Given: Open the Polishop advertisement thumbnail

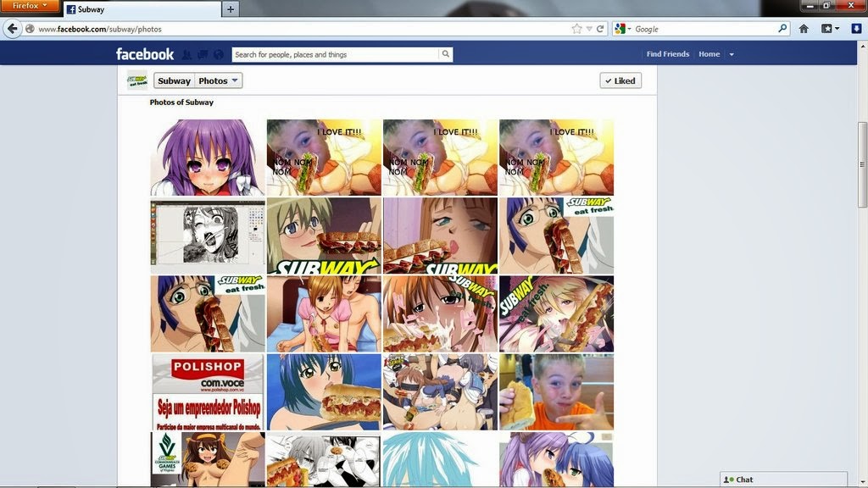Looking at the screenshot, I should (x=208, y=392).
